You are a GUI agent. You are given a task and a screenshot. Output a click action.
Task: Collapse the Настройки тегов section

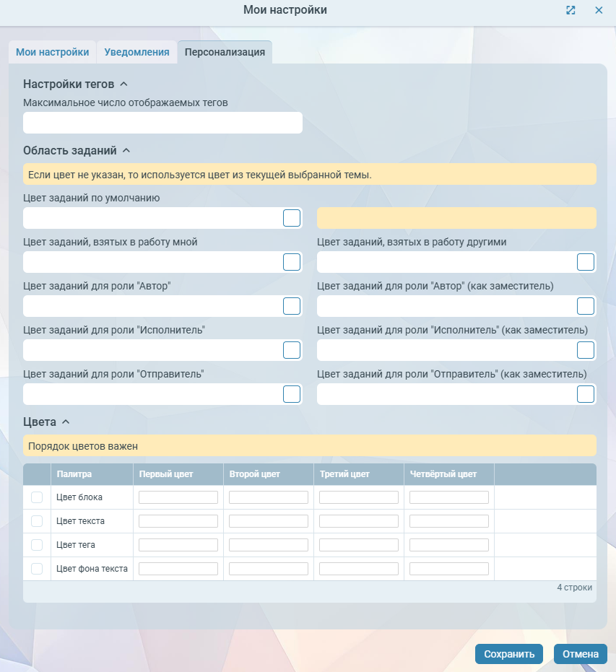point(123,84)
